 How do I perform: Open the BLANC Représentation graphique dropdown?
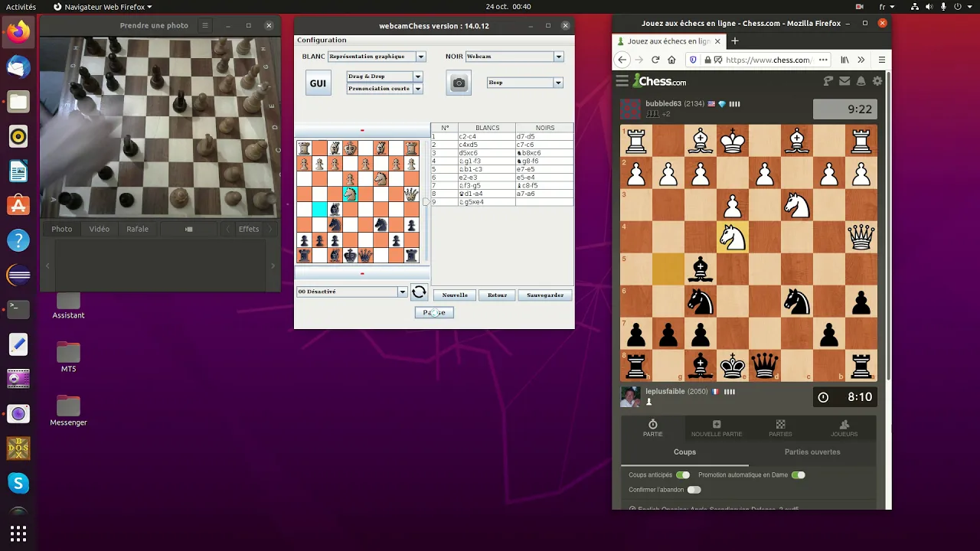click(376, 57)
